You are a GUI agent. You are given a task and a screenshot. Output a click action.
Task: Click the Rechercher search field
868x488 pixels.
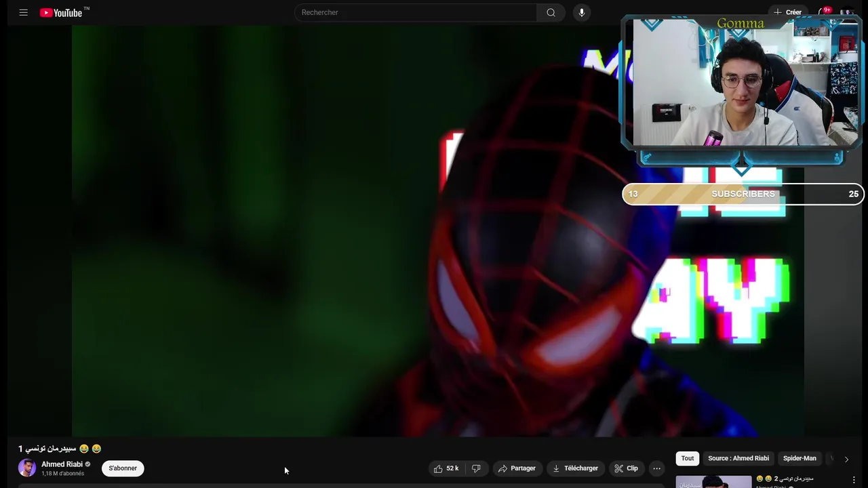coord(415,12)
